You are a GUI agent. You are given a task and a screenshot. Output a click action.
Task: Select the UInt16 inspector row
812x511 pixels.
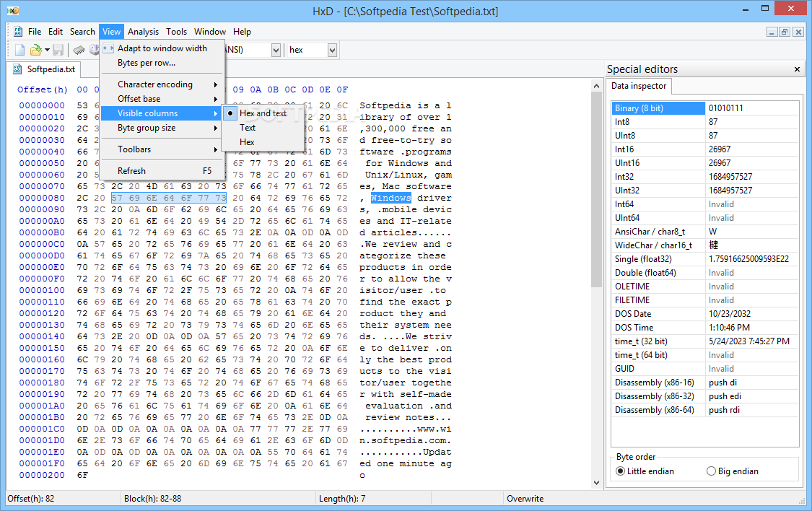[704, 163]
